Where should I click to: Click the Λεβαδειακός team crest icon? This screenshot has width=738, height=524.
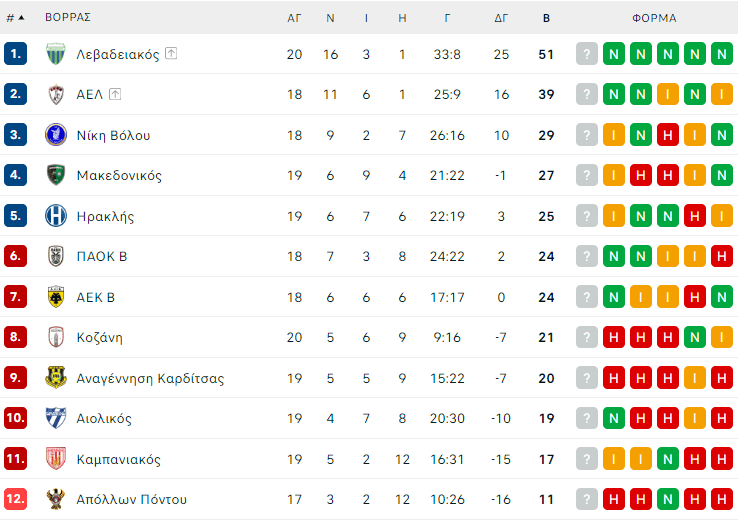click(56, 54)
